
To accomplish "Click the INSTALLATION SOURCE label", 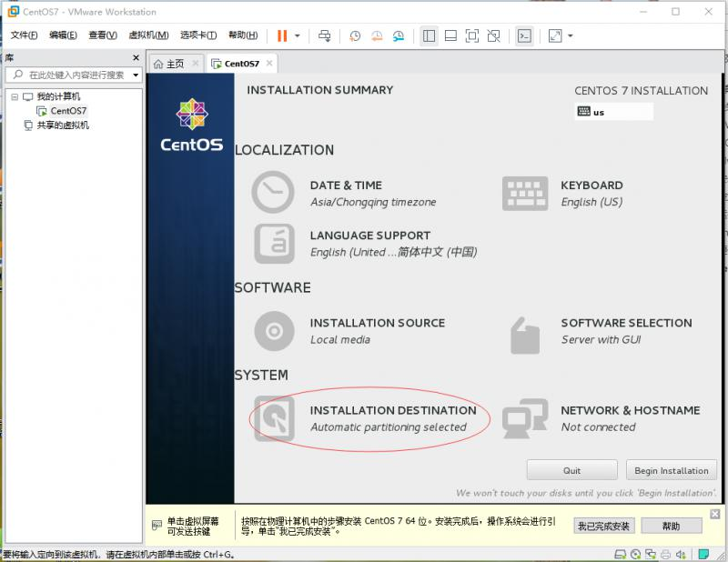I will coord(378,323).
